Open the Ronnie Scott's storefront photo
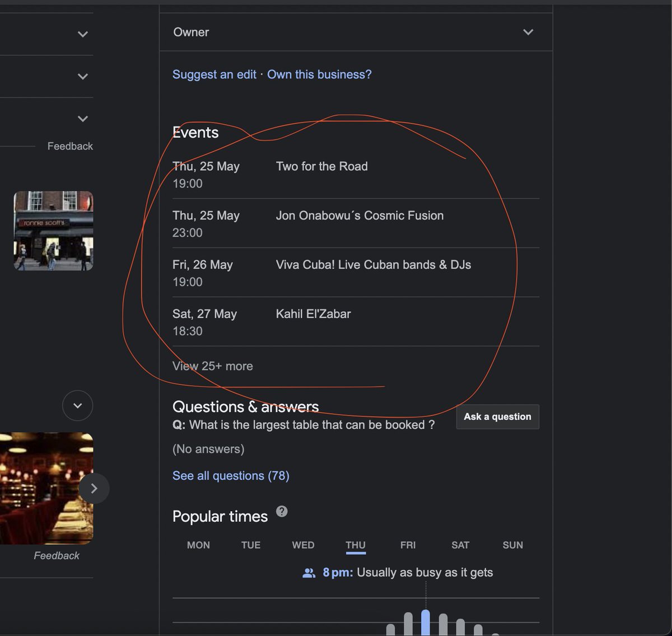The width and height of the screenshot is (672, 636). click(53, 231)
